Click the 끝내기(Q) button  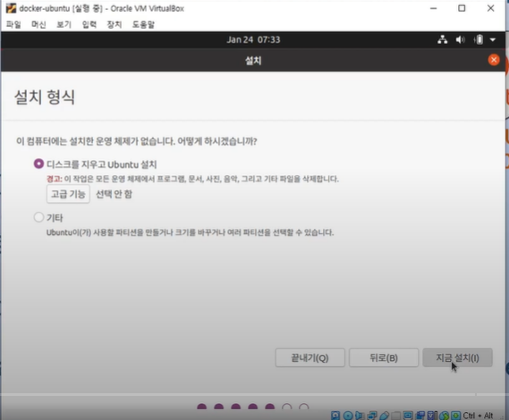tap(310, 357)
